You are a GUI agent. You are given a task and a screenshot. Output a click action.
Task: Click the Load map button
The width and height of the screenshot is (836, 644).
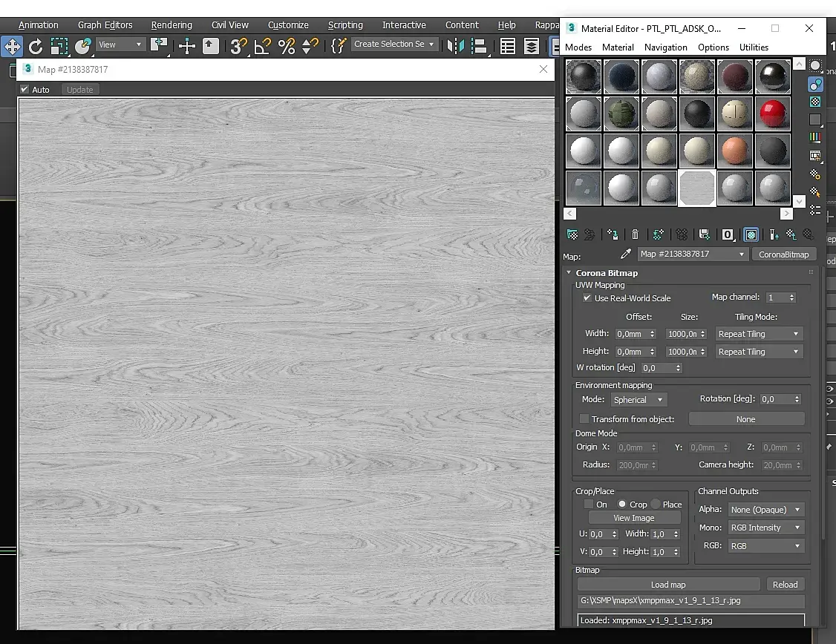(668, 584)
